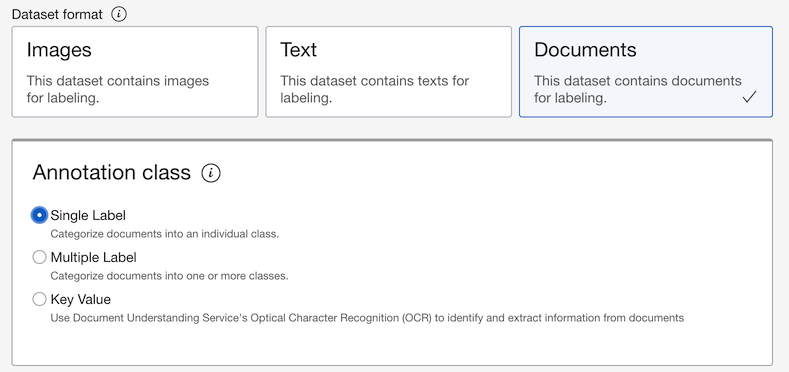
Task: Select the Key Value radio button
Action: pos(39,300)
